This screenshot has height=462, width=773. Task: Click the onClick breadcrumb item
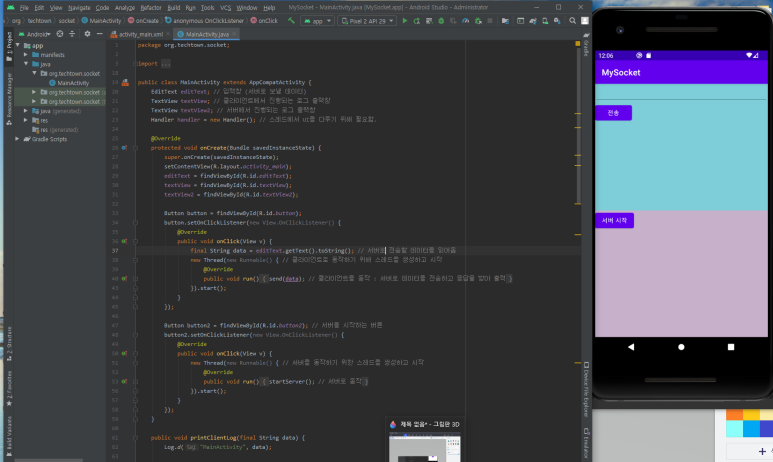[264, 21]
